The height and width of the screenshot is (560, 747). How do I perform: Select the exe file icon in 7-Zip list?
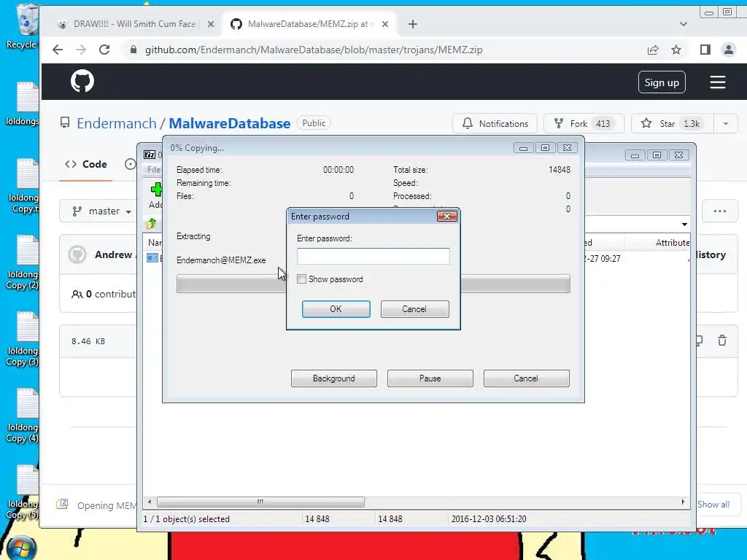pos(152,258)
